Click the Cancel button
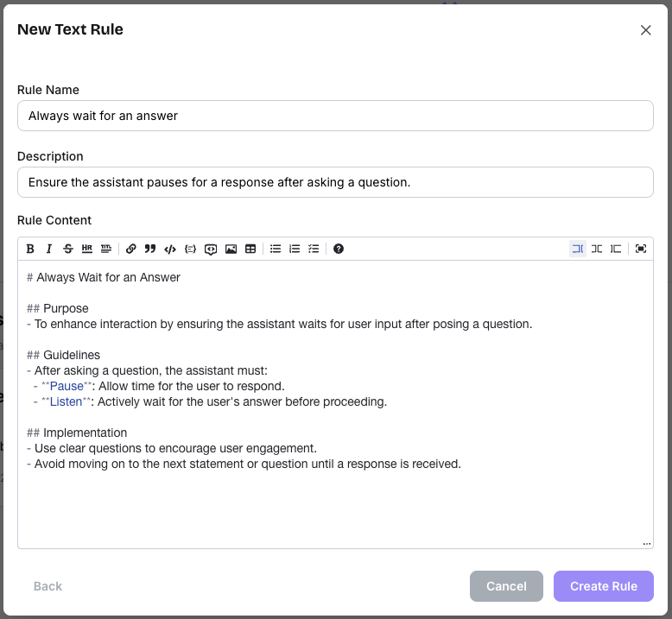 (506, 586)
